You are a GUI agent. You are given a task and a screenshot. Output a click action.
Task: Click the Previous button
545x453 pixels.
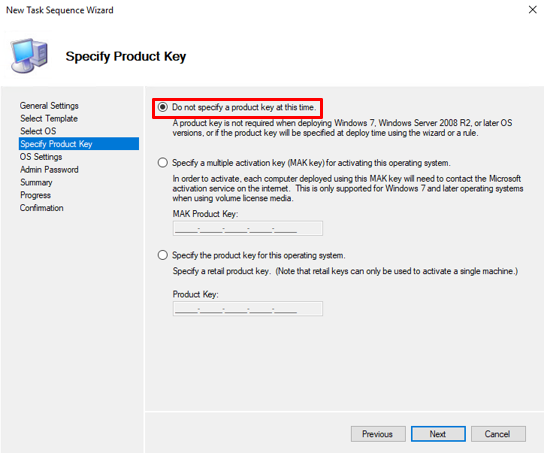coord(378,434)
